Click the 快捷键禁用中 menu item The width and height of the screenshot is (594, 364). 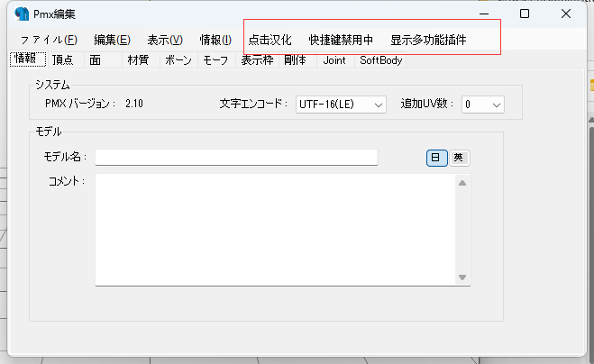pos(341,40)
